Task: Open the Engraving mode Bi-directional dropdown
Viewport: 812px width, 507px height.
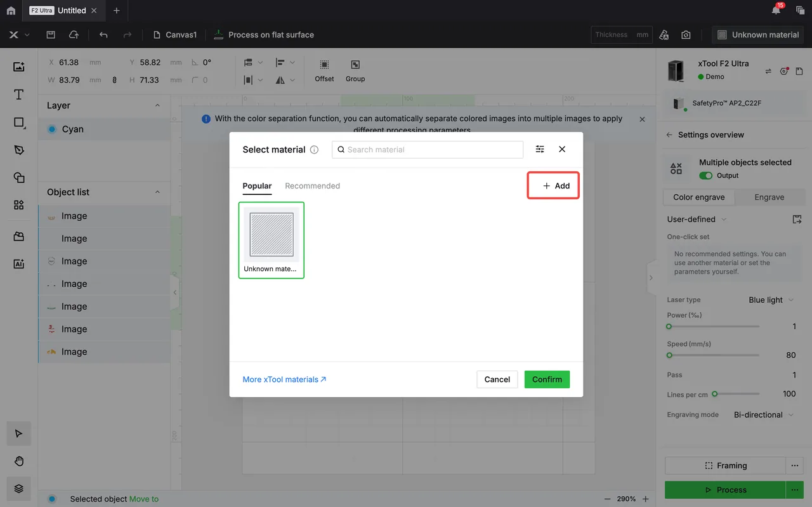Action: (x=764, y=414)
